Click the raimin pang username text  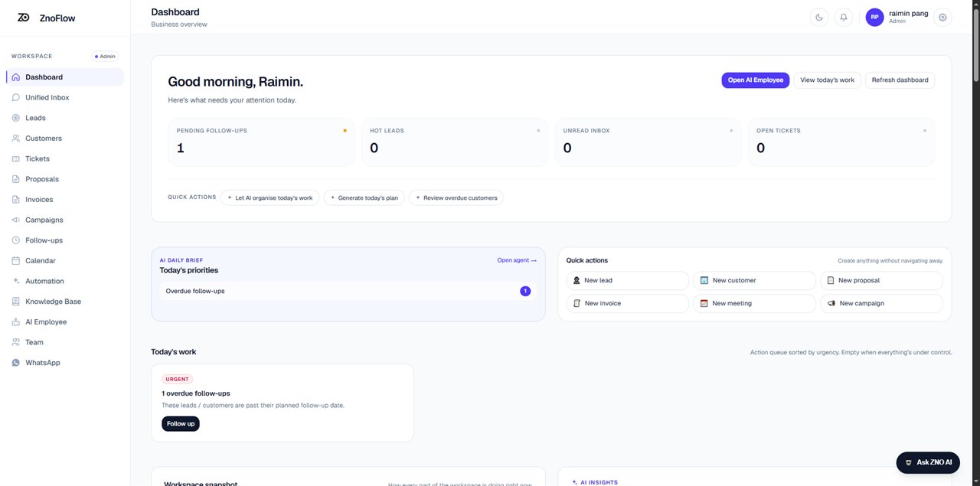(x=909, y=13)
